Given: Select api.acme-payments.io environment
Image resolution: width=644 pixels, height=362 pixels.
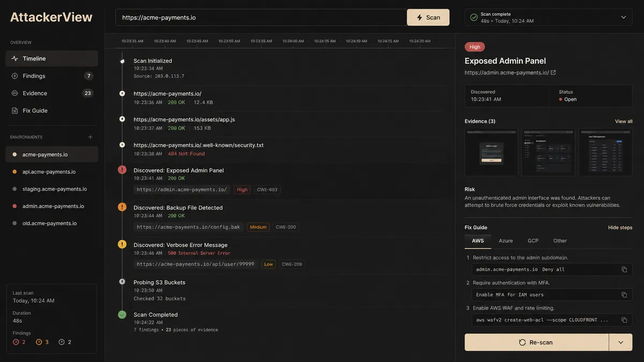Looking at the screenshot, I should click(x=52, y=172).
